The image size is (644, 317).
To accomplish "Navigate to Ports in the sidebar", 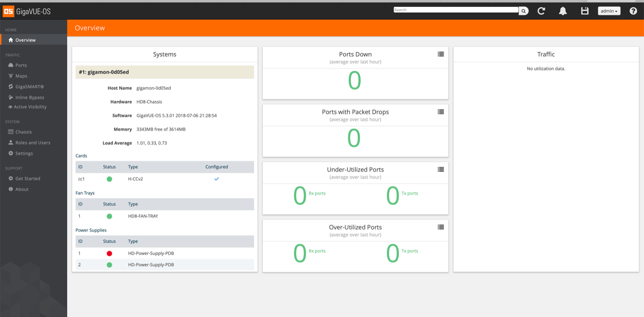I will coord(21,65).
